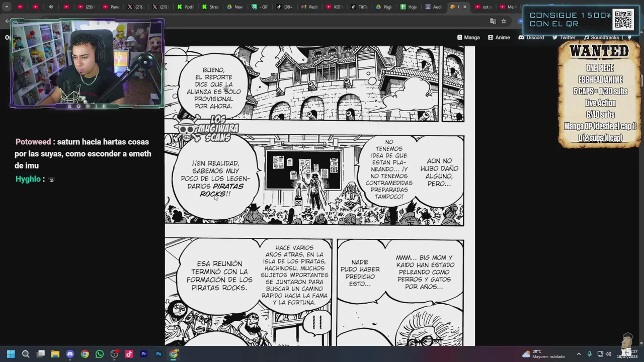Switch to the Gmail 'Recib' tab
Image resolution: width=644 pixels, height=362 pixels.
click(309, 7)
